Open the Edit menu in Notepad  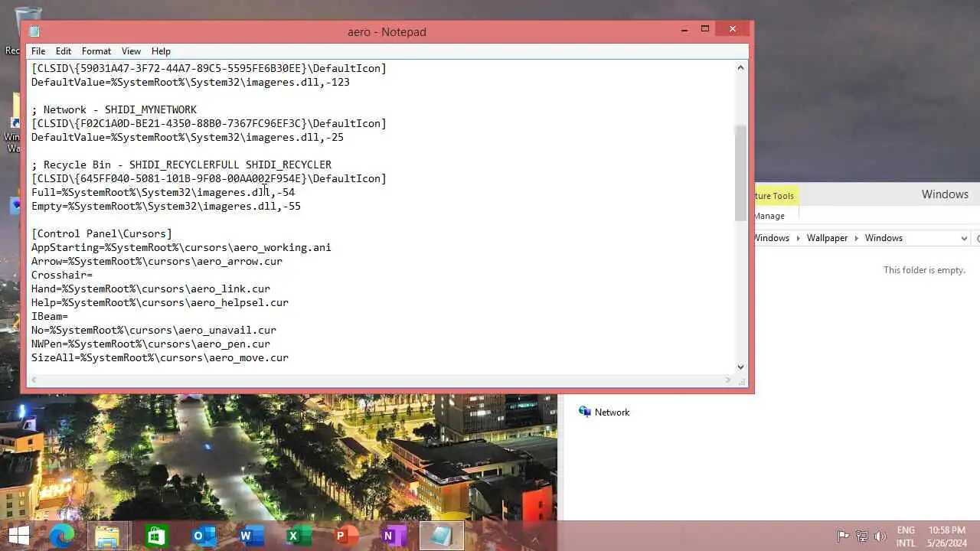[64, 51]
